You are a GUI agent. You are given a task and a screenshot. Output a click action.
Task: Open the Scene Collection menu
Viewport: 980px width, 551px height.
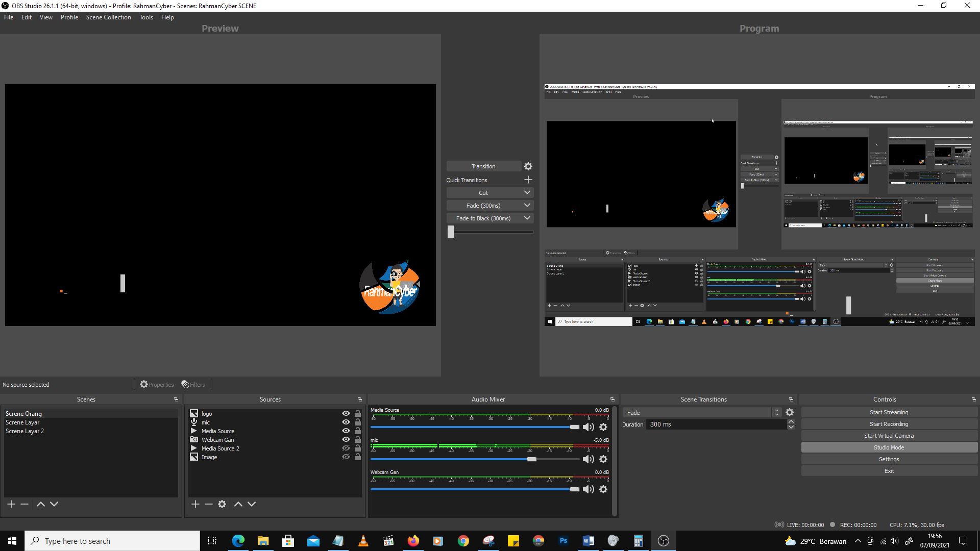pos(108,17)
